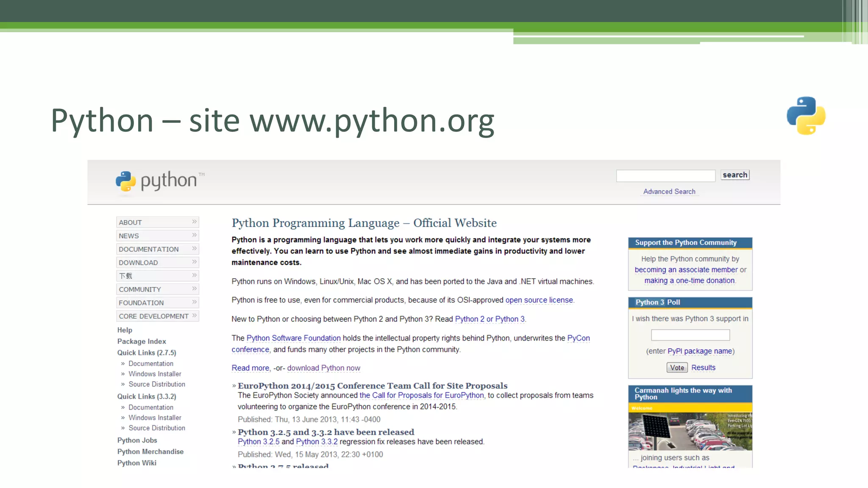868x488 pixels.
Task: Open the Python Wiki link
Action: coord(137,463)
